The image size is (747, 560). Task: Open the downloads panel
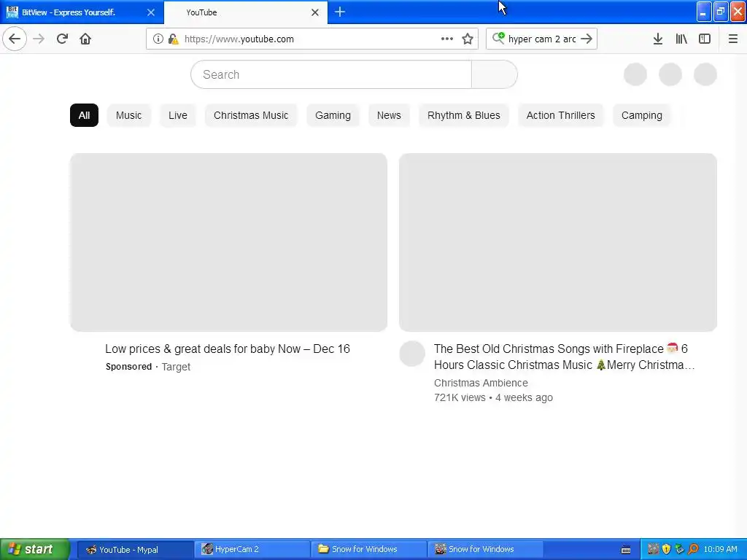(x=658, y=39)
